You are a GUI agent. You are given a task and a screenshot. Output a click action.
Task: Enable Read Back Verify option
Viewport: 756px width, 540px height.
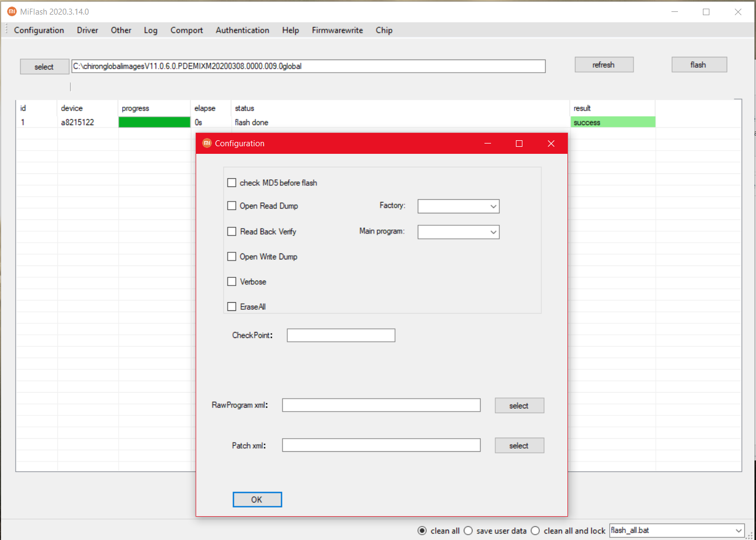tap(232, 231)
